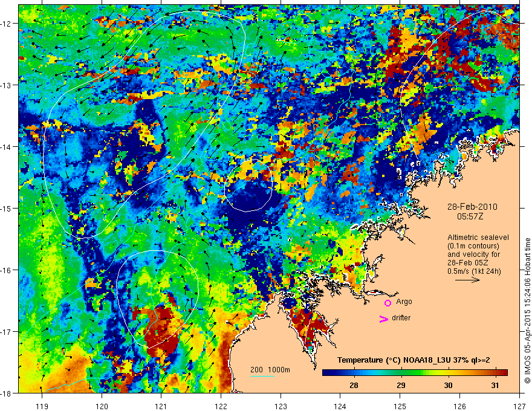Click the '0.5m/s (1kt 24h)' text
532x411 pixels.
[x=474, y=271]
